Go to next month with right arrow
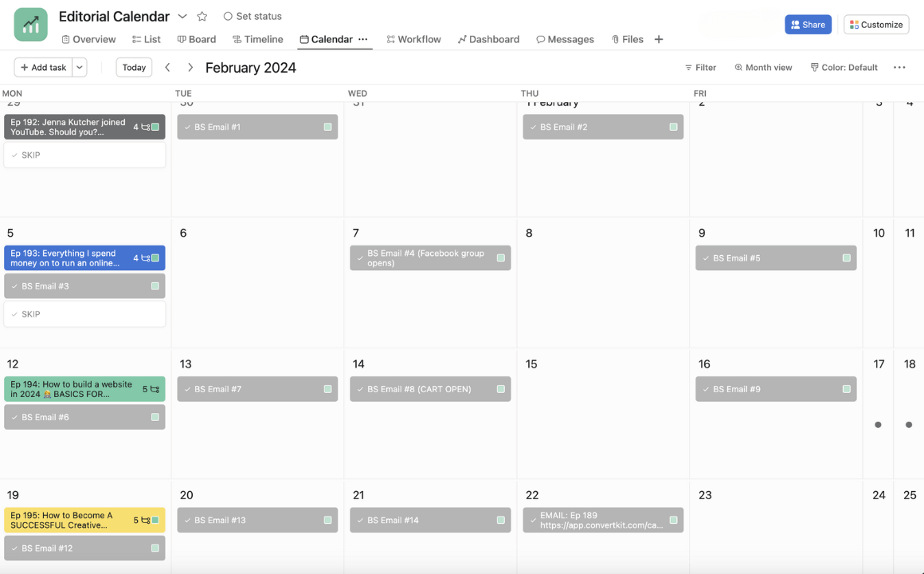Screen dimensions: 924x574 pos(190,68)
